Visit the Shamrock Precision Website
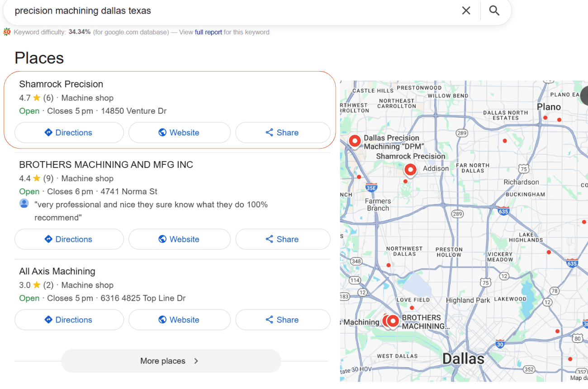 click(x=180, y=133)
